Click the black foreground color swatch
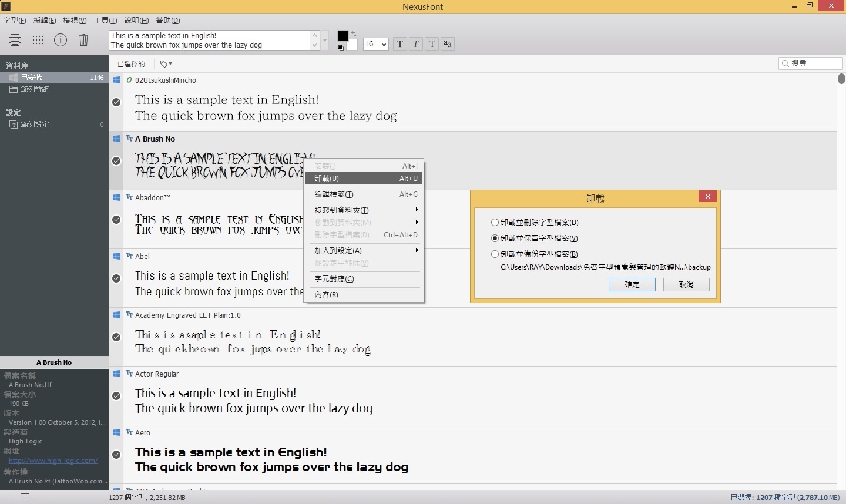846x504 pixels. tap(343, 36)
